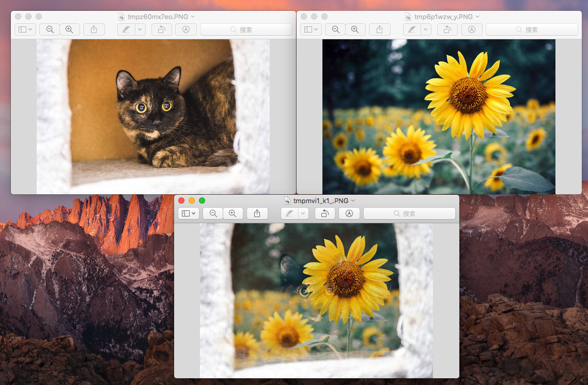Viewport: 588px width, 385px height.
Task: Zoom in on tmpmvi1_k1_.PNG blended image
Action: (x=233, y=213)
